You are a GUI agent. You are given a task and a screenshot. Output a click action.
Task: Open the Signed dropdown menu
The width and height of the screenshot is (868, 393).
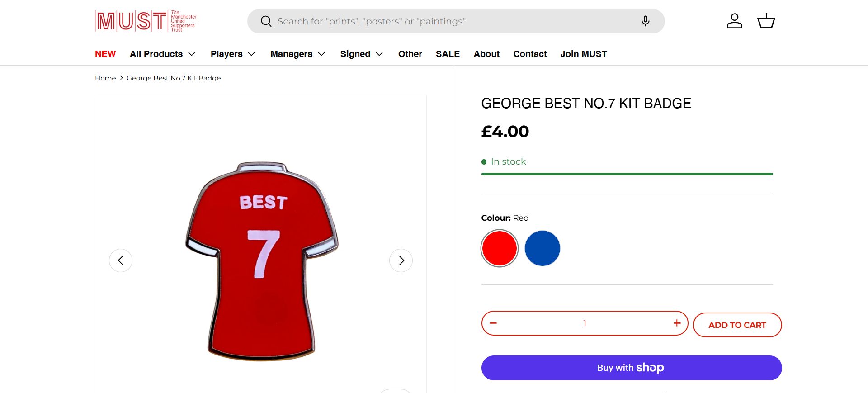coord(362,54)
